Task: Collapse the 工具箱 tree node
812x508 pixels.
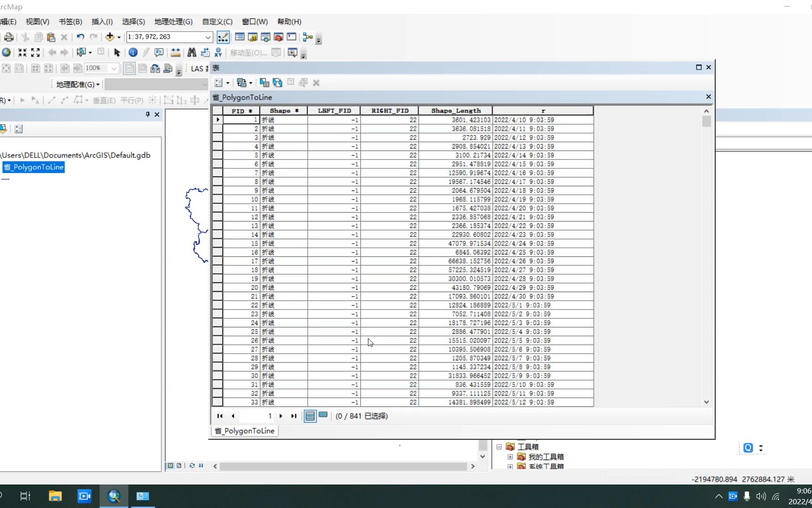Action: click(x=499, y=447)
